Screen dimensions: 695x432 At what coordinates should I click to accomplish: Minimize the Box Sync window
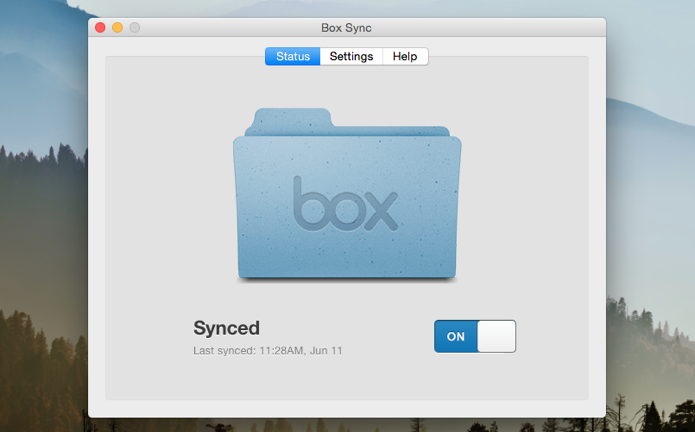117,27
